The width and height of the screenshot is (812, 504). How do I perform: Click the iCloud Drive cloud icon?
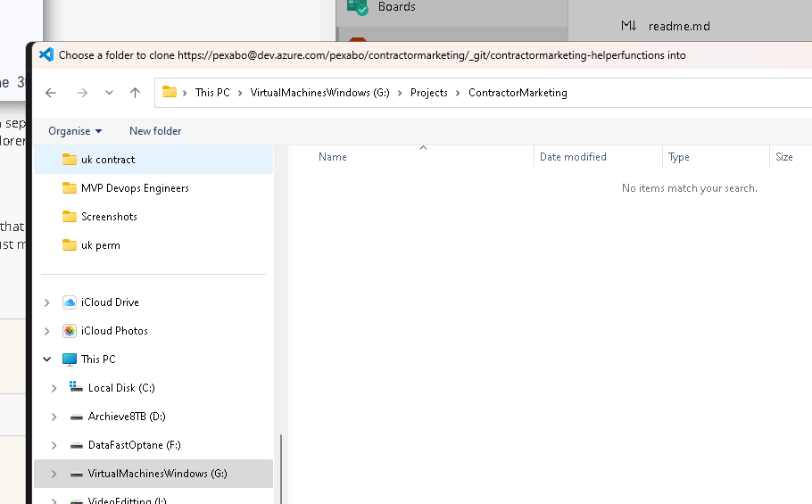click(70, 302)
